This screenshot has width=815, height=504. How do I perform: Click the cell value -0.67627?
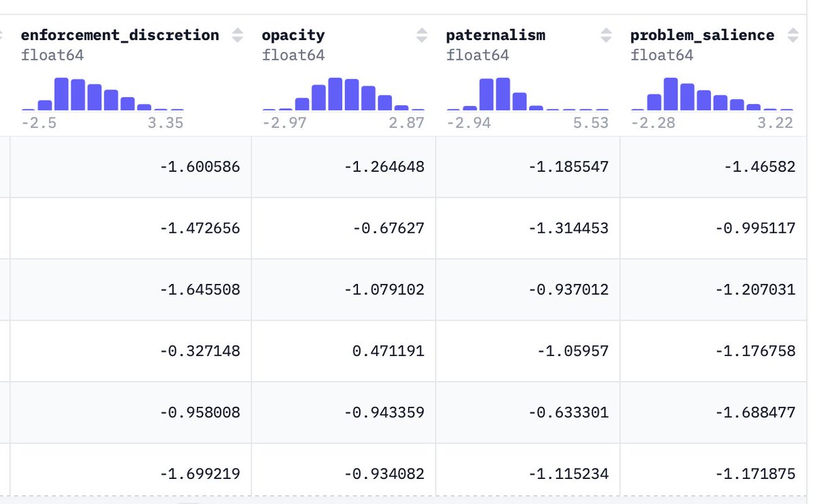[x=388, y=228]
